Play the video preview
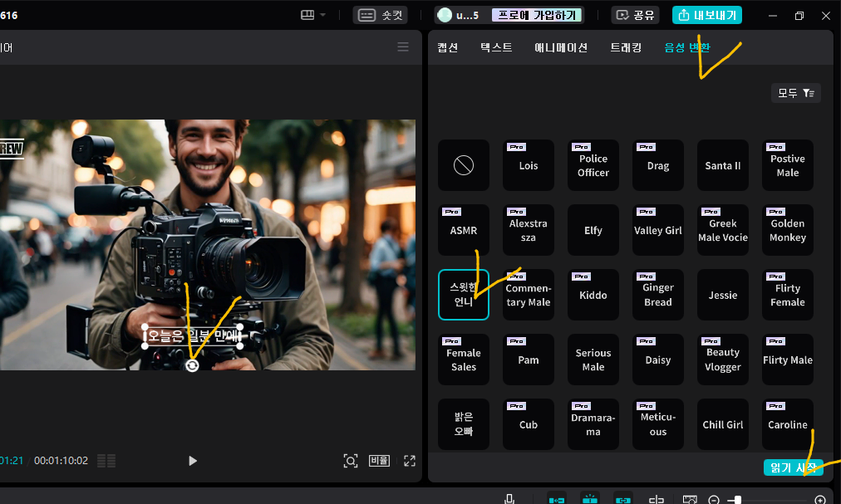Image resolution: width=841 pixels, height=504 pixels. pyautogui.click(x=193, y=461)
